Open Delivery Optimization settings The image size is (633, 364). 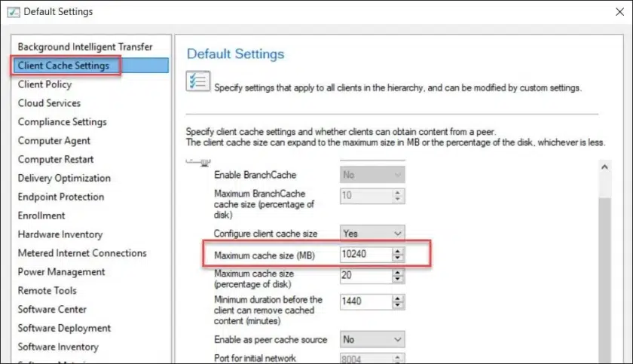point(64,178)
